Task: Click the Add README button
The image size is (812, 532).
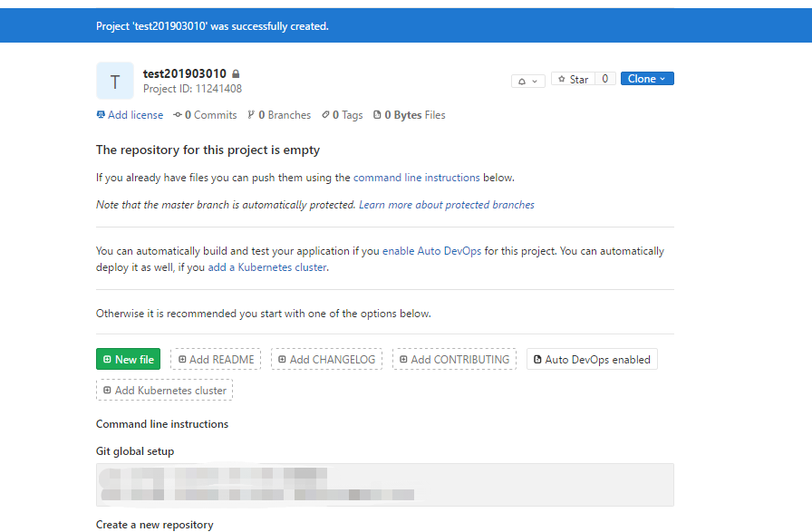Action: coord(216,359)
